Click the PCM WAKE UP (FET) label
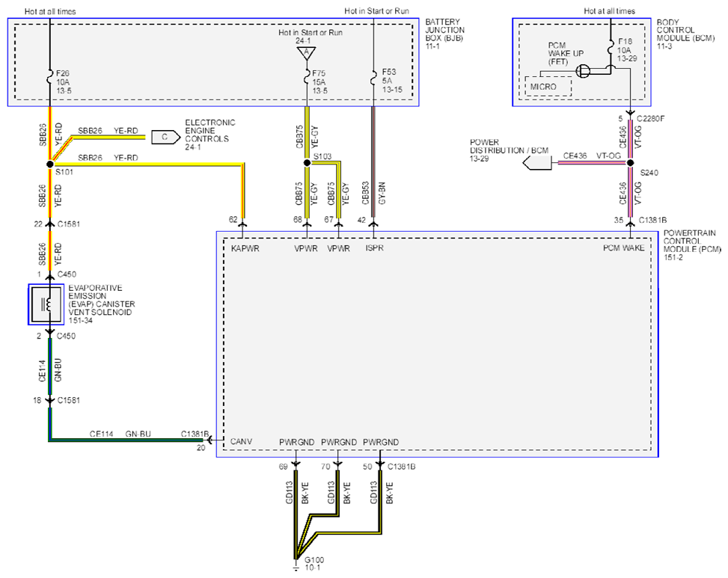 point(566,53)
